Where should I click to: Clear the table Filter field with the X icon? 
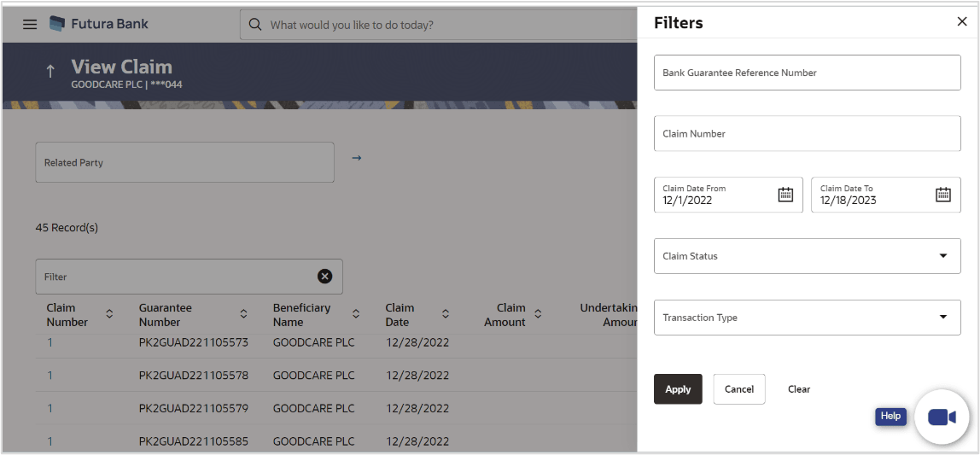click(324, 276)
